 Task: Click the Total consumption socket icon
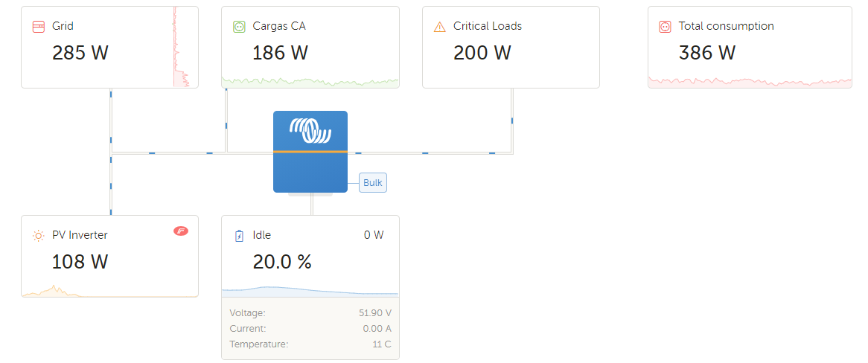point(665,27)
